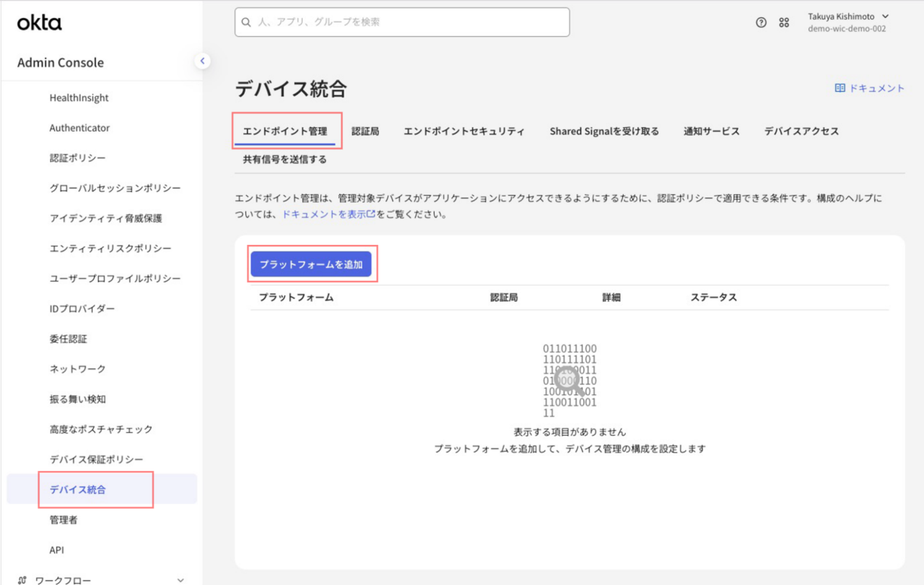
Task: Expand the ワークフロー sidebar section
Action: tap(180, 579)
